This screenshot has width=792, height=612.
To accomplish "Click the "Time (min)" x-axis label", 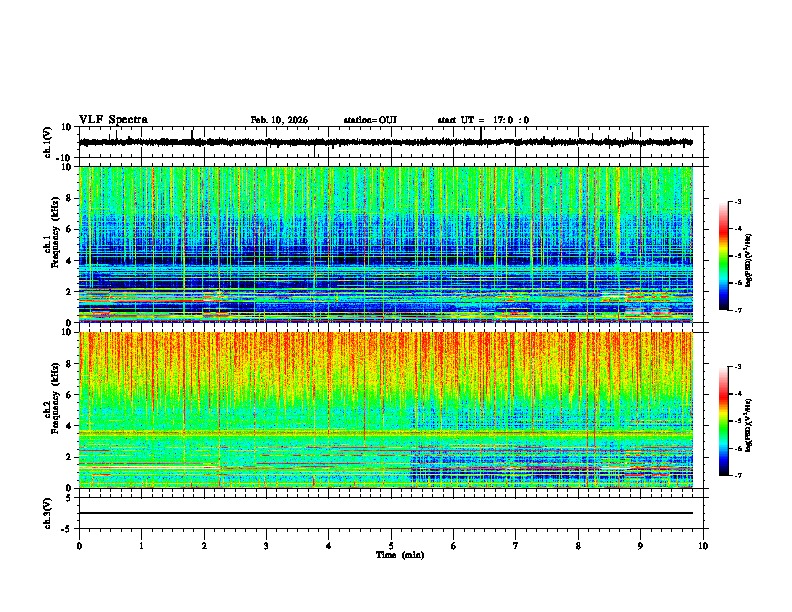I will [x=400, y=555].
